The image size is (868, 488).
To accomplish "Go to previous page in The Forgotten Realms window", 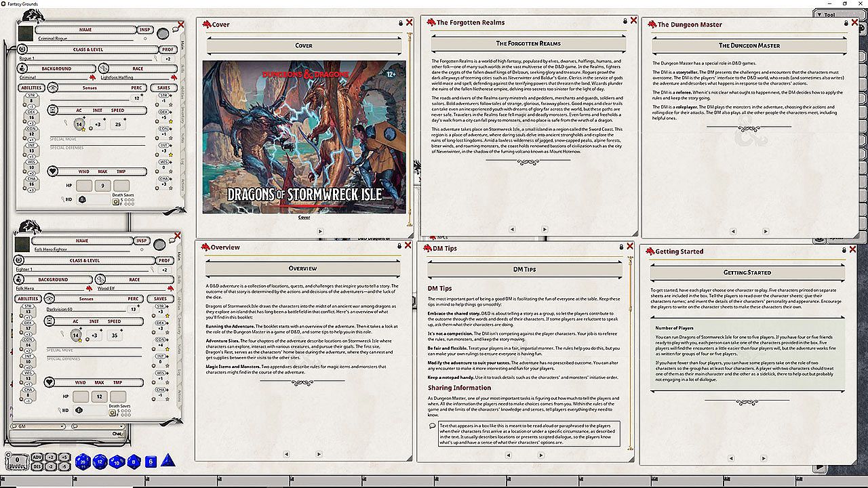I will pyautogui.click(x=511, y=230).
